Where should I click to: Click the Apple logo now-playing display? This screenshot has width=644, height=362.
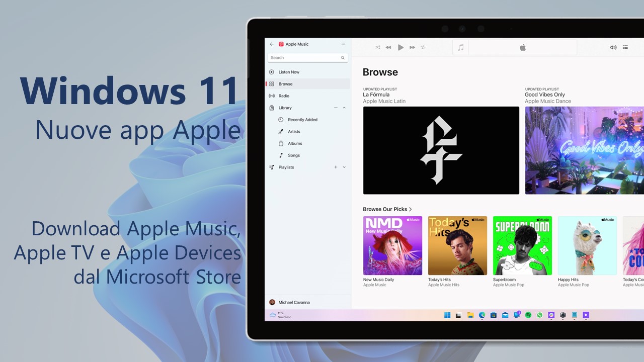[523, 47]
